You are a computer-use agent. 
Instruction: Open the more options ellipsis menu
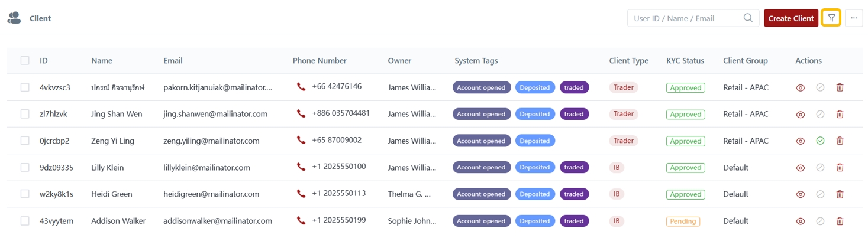[853, 18]
